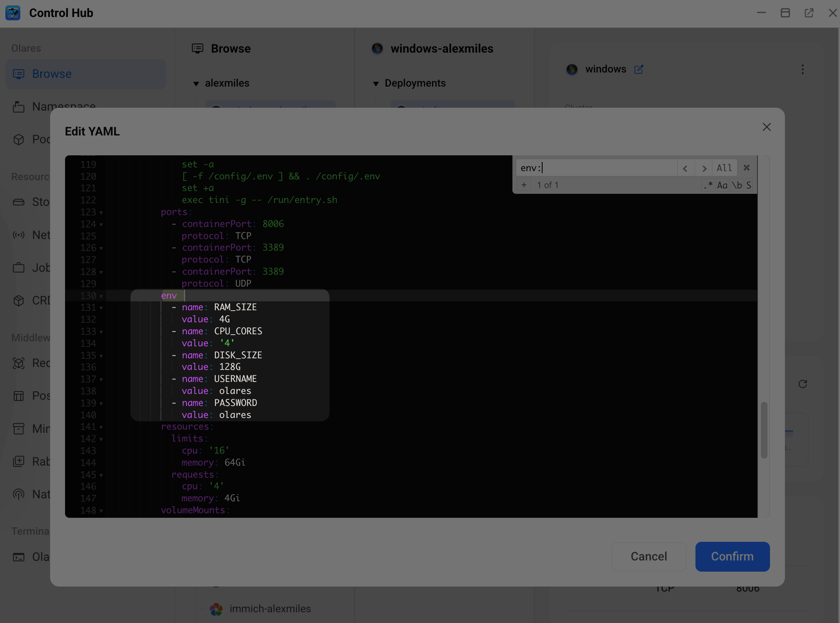The width and height of the screenshot is (840, 623).
Task: Click the CRD cube icon in sidebar
Action: click(x=19, y=300)
